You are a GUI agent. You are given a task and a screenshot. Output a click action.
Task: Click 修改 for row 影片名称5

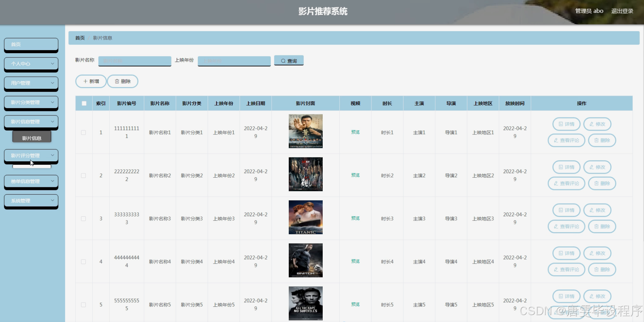click(597, 296)
